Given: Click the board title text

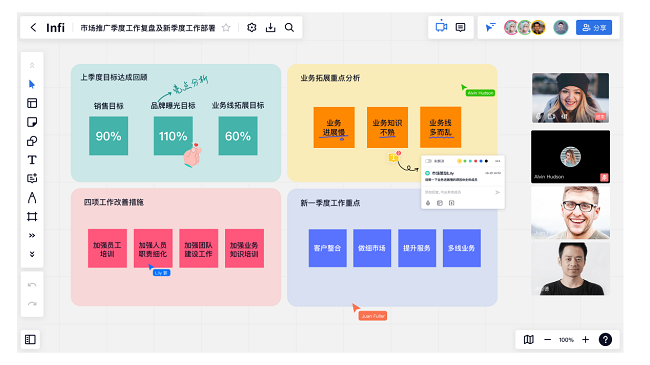Looking at the screenshot, I should [148, 28].
